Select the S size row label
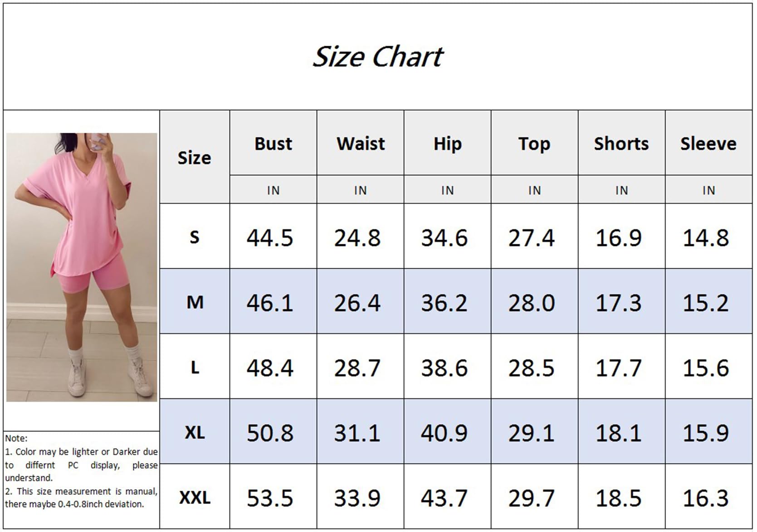757x532 pixels. pyautogui.click(x=194, y=237)
